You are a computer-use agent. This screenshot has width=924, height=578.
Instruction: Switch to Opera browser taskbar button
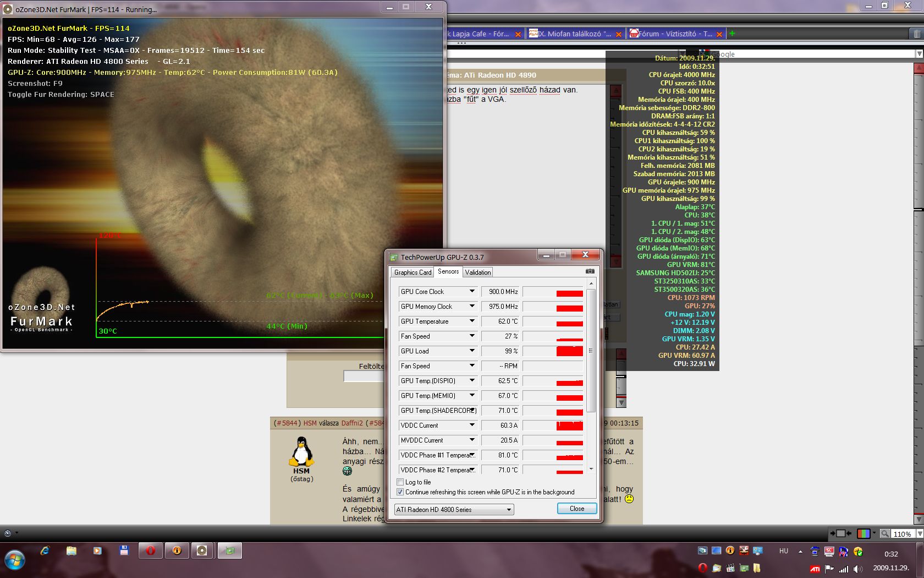(150, 550)
